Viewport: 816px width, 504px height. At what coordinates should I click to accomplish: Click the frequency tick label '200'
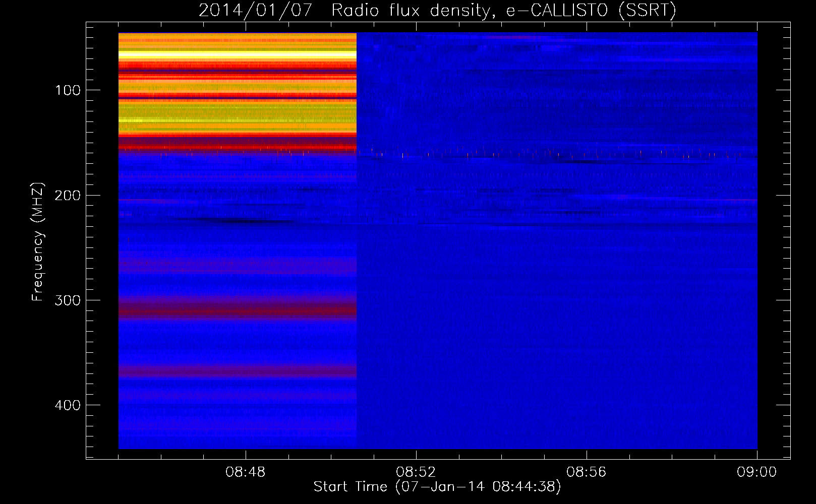68,195
